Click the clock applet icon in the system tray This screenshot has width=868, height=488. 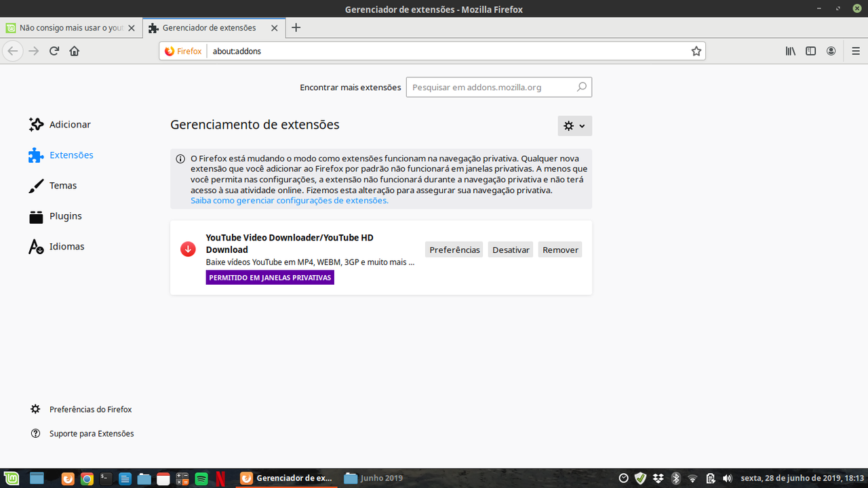click(623, 479)
